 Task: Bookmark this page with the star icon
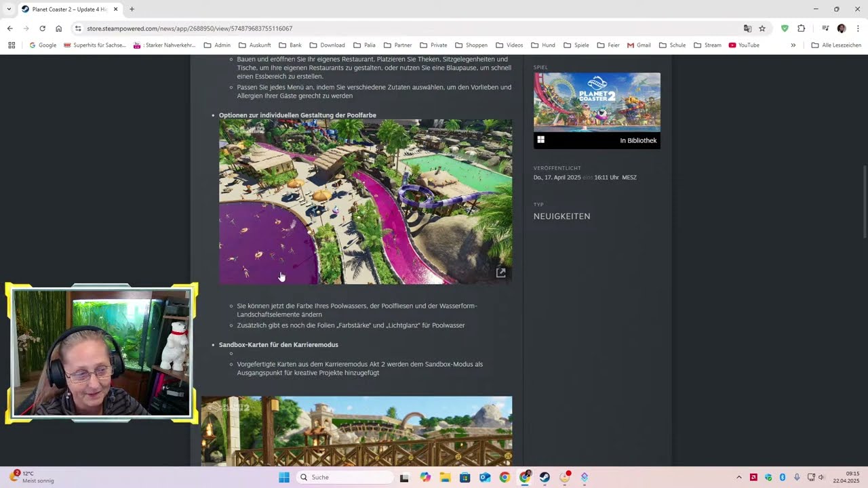pyautogui.click(x=762, y=28)
